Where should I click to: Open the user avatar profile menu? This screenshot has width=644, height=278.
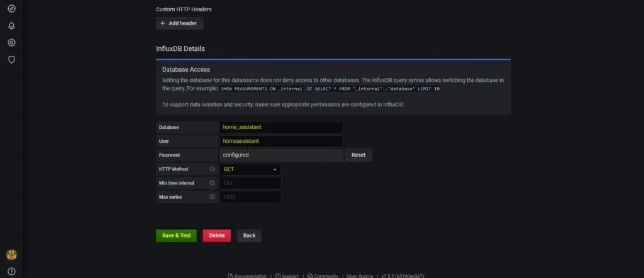(11, 255)
